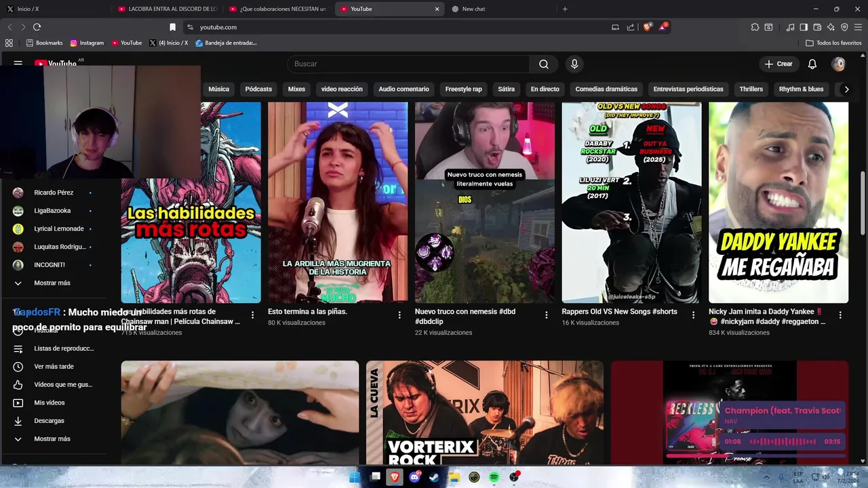Open options for Nuevo truco con nemesis
This screenshot has height=488, width=868.
546,315
